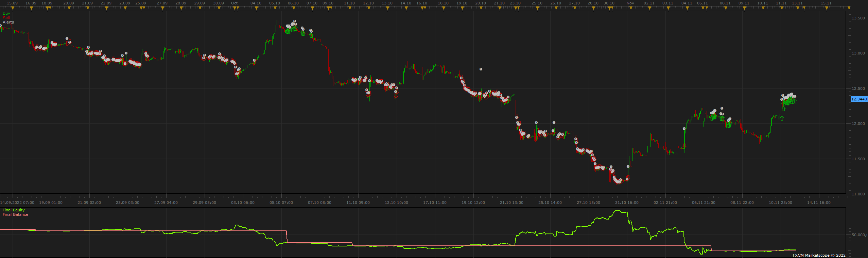Screen dimensions: 868x258
Task: Select the 14.11 16:00 time label
Action: (x=819, y=203)
